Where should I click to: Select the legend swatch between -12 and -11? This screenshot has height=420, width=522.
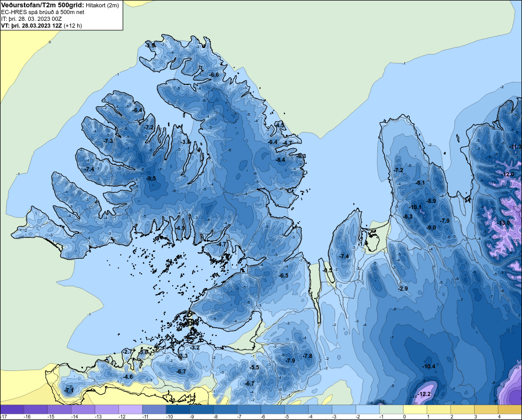pyautogui.click(x=130, y=409)
